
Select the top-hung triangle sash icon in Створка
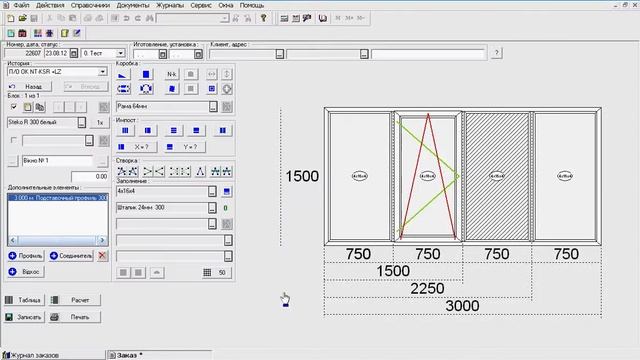click(200, 171)
